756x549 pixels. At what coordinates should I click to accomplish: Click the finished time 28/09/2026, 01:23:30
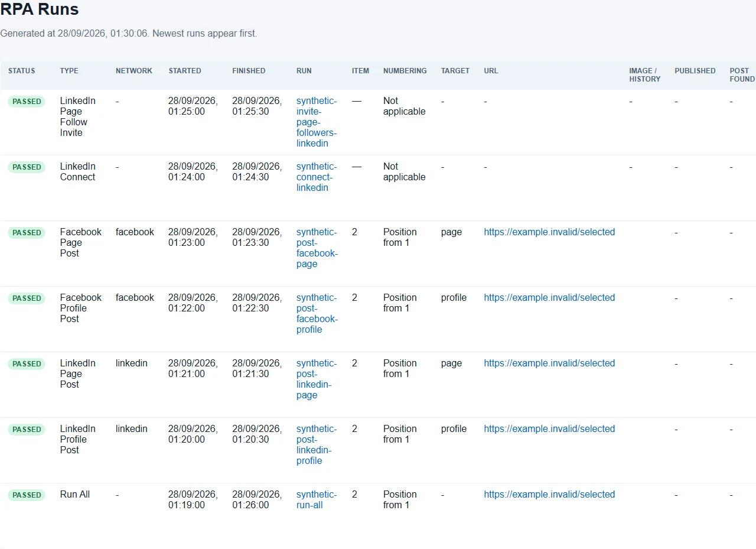(x=257, y=238)
